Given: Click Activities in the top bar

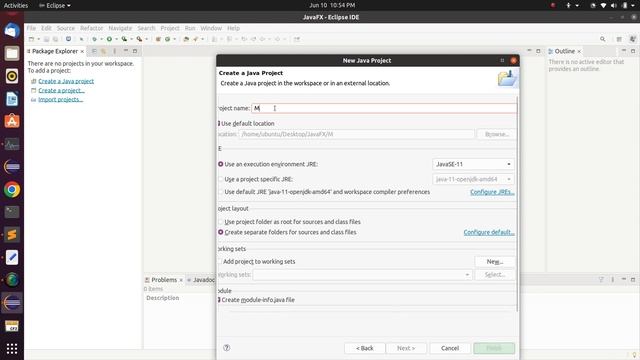Looking at the screenshot, I should click(16, 5).
